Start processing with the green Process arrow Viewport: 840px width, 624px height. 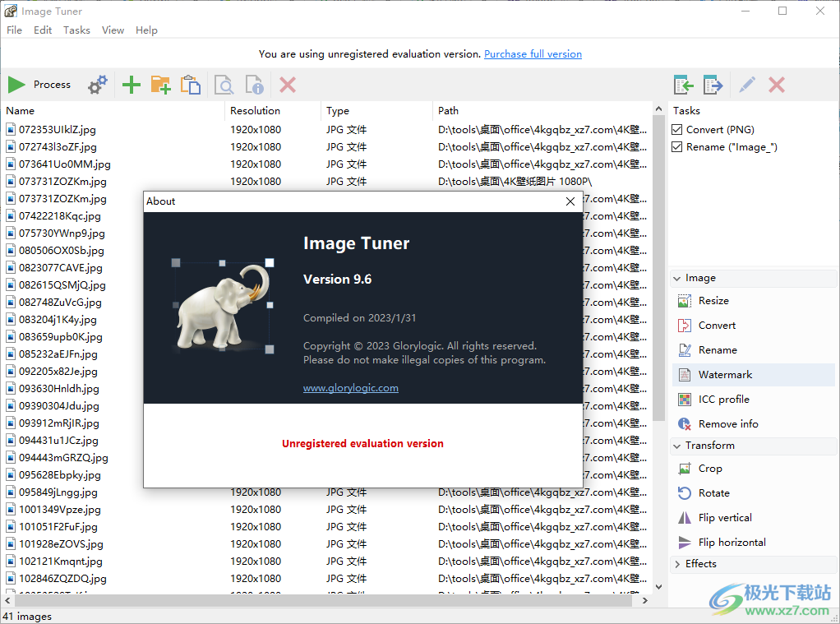[16, 85]
